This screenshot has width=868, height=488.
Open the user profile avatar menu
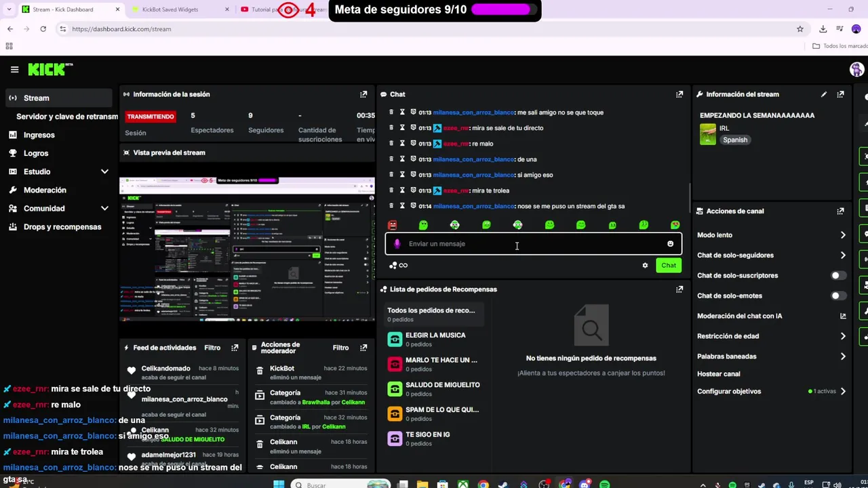[x=856, y=70]
